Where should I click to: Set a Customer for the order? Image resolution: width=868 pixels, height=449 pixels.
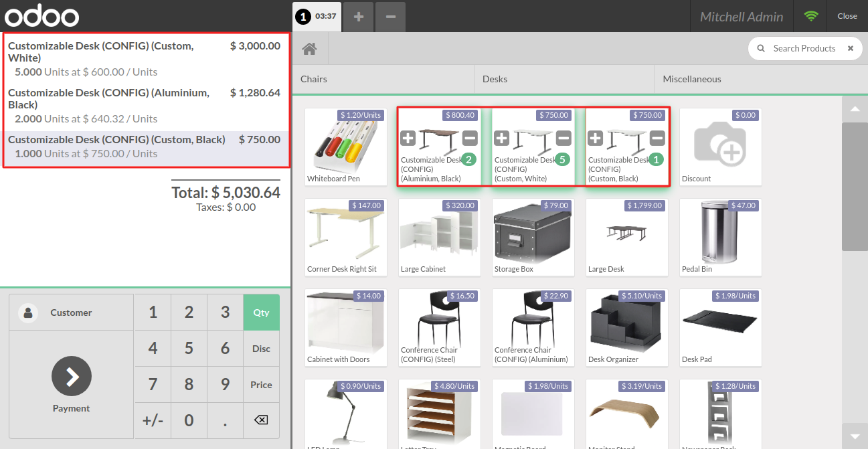(x=72, y=312)
